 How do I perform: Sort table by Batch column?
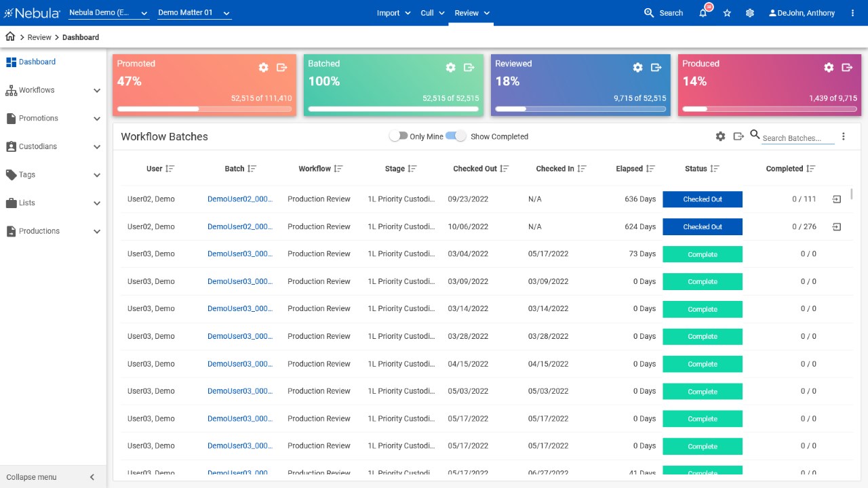252,169
